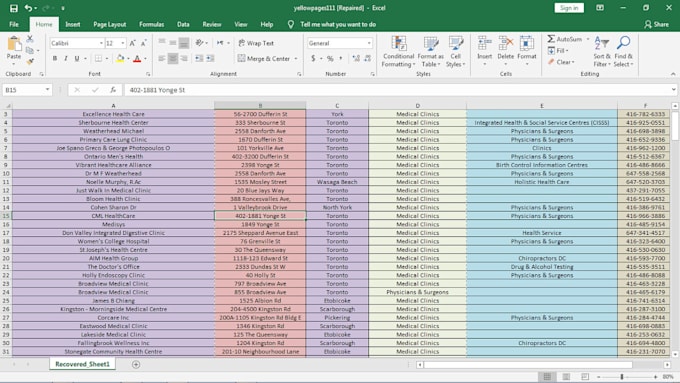Switch to the Data tab

(183, 24)
